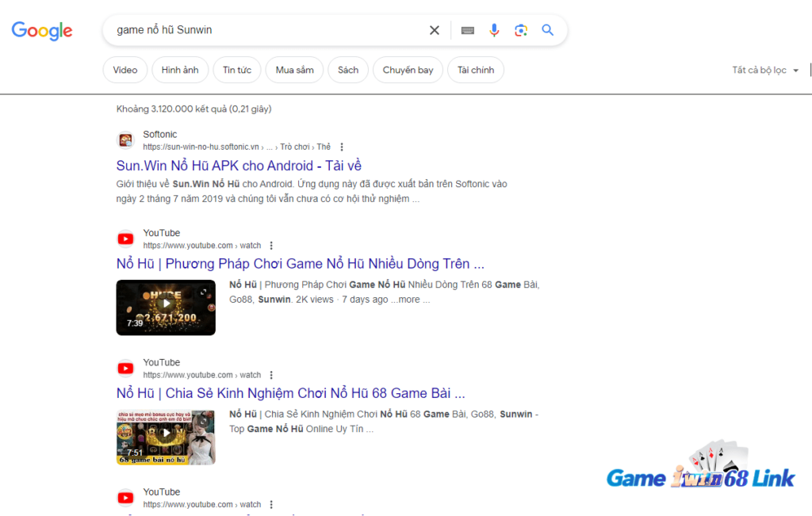The height and width of the screenshot is (516, 812).
Task: Click the blue search magnifier icon
Action: 547,29
